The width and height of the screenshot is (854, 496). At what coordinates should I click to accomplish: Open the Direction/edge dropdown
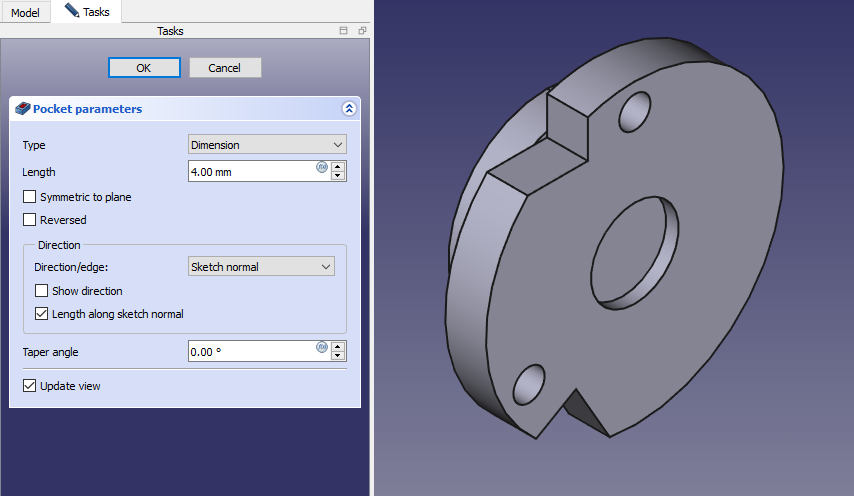(261, 267)
